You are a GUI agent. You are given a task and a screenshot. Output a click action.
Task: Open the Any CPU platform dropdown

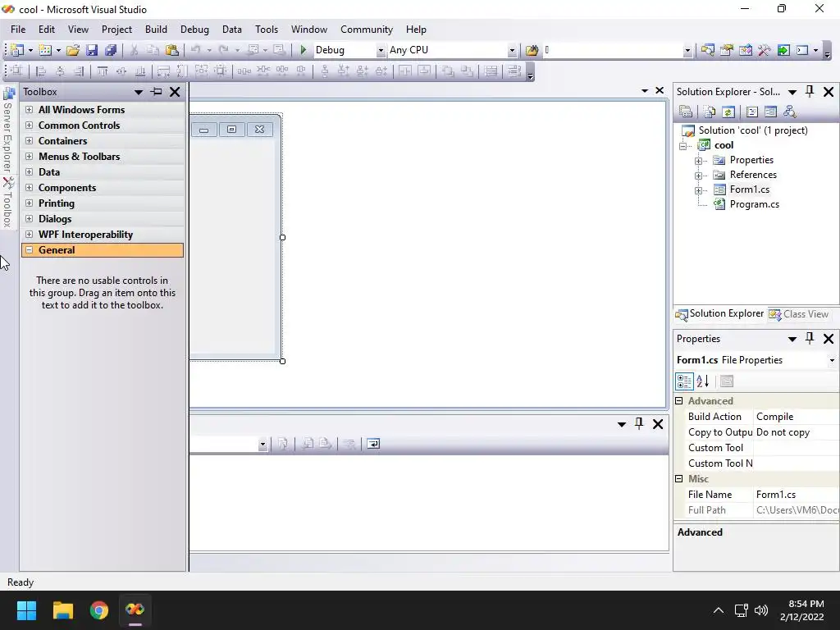[x=512, y=50]
